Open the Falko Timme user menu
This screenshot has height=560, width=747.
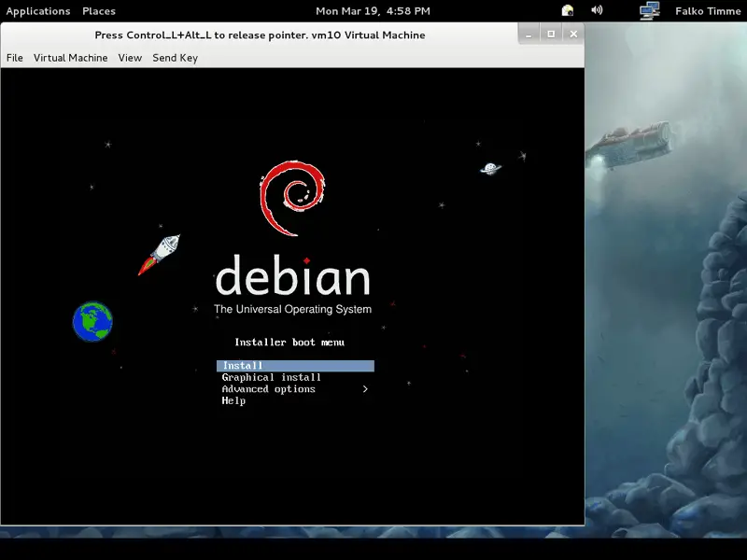point(708,11)
